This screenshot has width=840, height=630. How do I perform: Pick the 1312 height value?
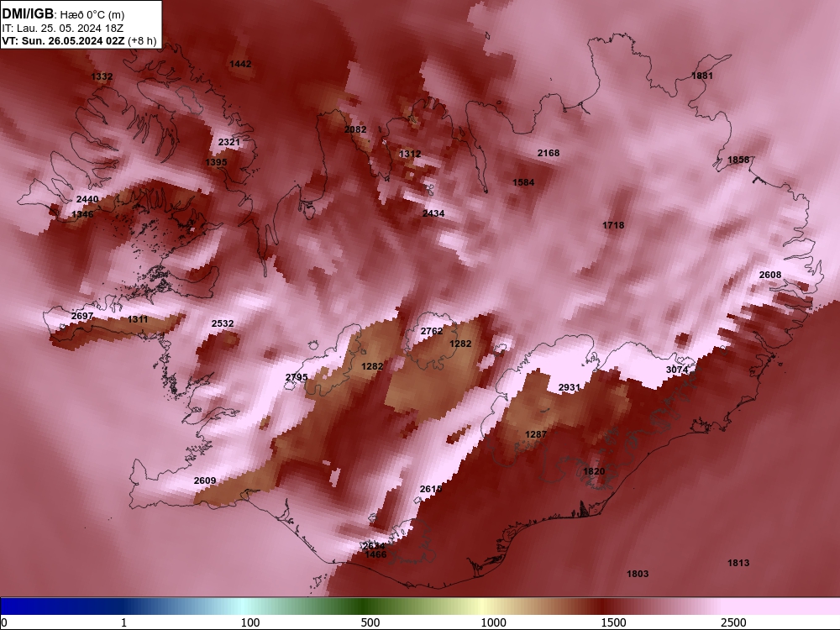tap(410, 154)
